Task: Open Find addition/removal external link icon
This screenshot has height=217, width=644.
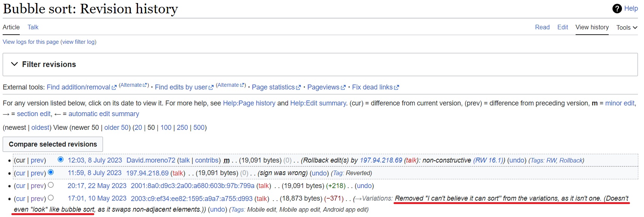Action: [x=114, y=88]
